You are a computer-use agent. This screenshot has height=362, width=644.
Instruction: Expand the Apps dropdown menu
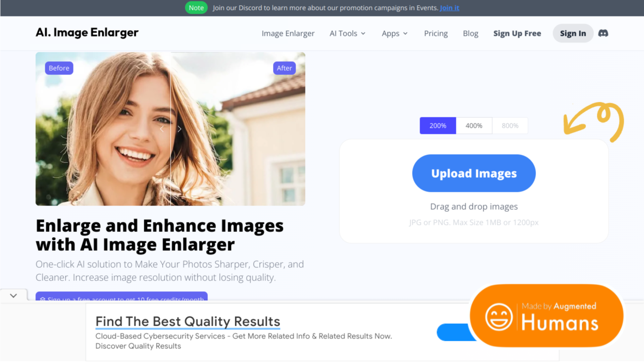point(395,33)
